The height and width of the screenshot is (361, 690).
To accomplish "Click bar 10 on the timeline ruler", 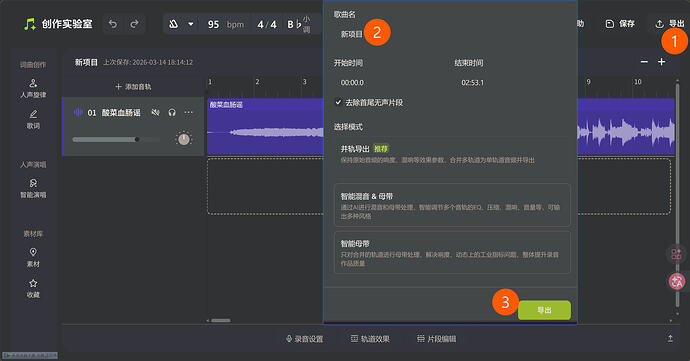I will [637, 82].
